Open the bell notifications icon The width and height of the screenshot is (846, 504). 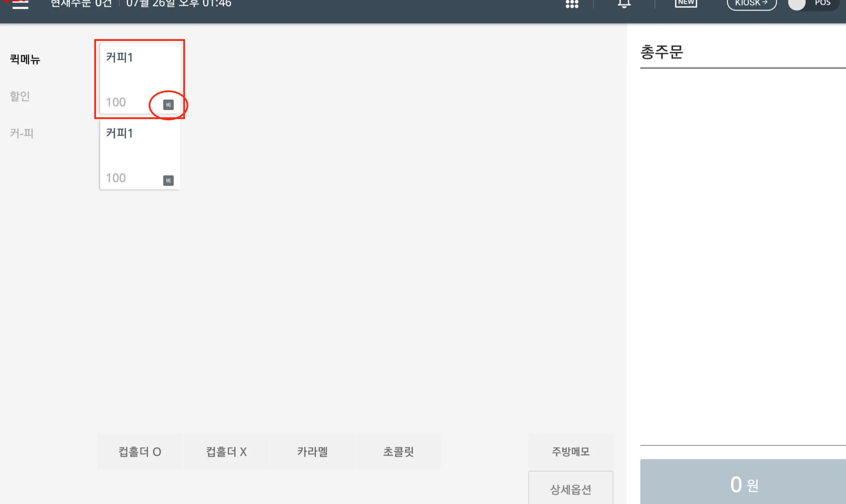pyautogui.click(x=624, y=4)
